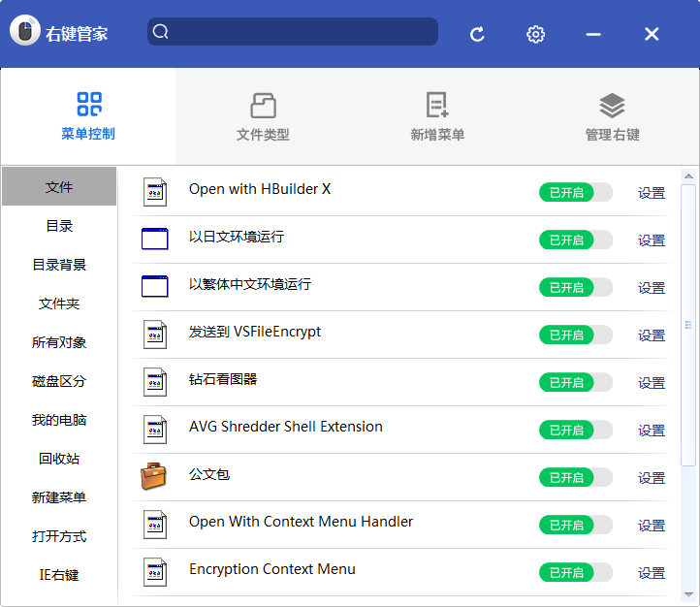Select 新建菜单 in the left sidebar

click(x=59, y=497)
